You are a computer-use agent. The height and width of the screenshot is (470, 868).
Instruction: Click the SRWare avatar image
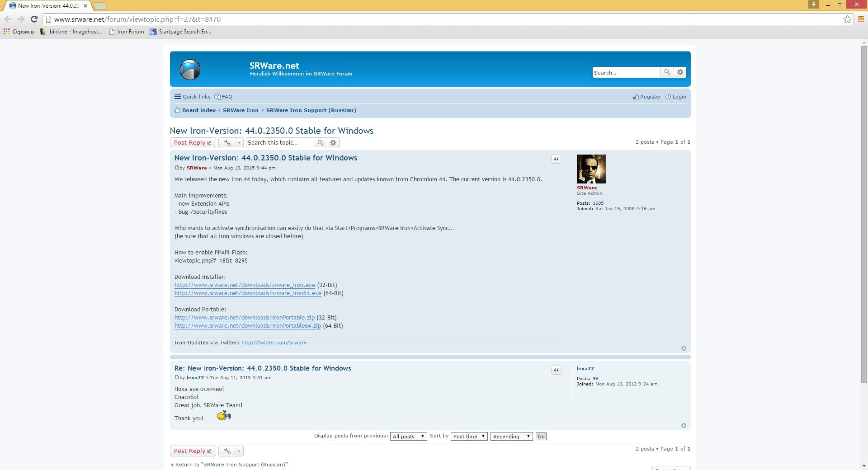click(x=591, y=169)
